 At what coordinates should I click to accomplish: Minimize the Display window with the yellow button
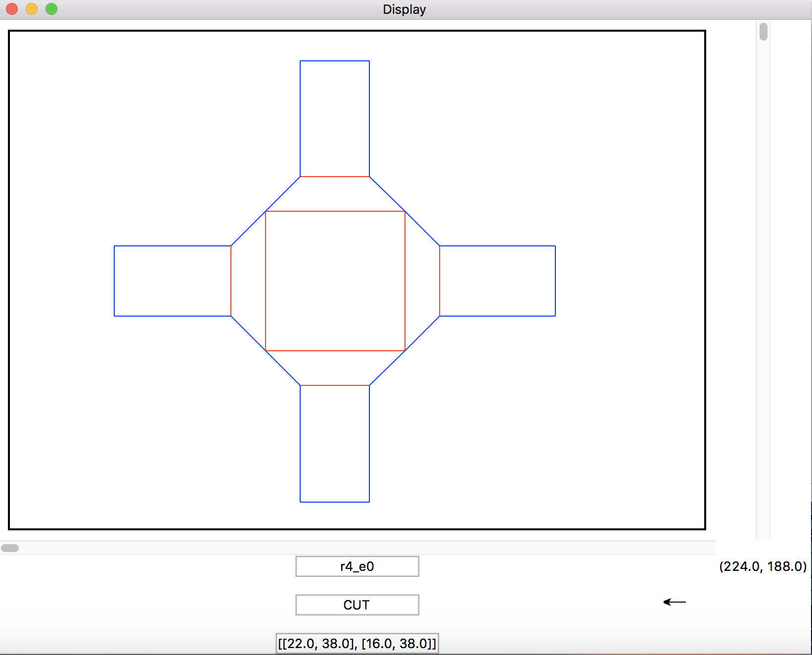click(x=32, y=9)
